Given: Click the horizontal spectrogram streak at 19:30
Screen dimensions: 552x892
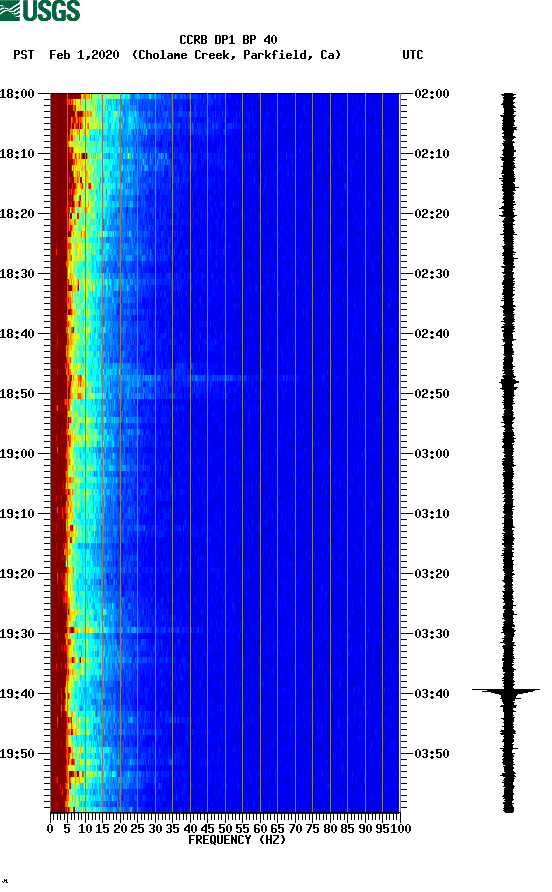Looking at the screenshot, I should click(135, 630).
